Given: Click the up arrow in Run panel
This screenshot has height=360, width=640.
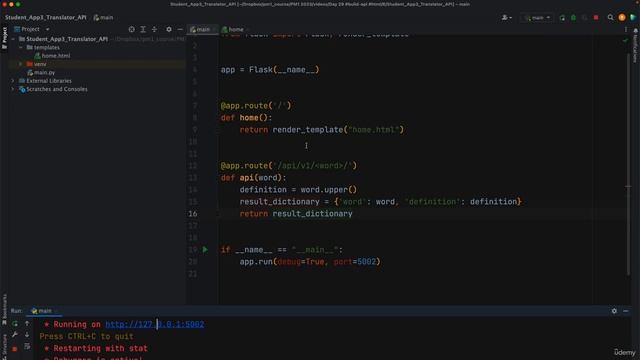Looking at the screenshot, I should click(x=27, y=324).
